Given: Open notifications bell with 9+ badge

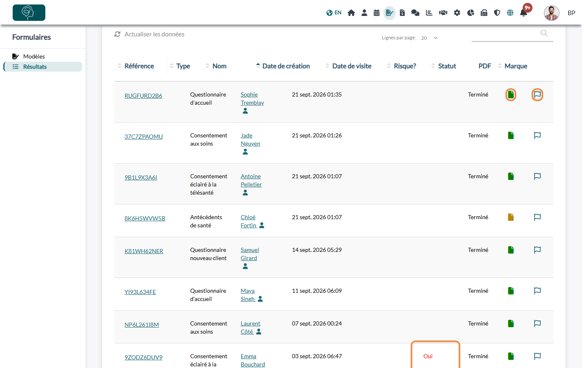Looking at the screenshot, I should click(x=524, y=12).
